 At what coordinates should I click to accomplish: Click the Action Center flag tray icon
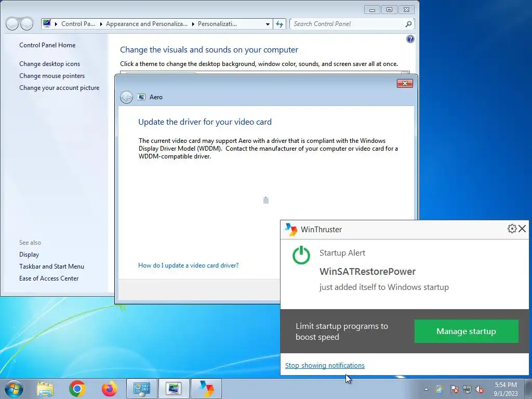[454, 389]
